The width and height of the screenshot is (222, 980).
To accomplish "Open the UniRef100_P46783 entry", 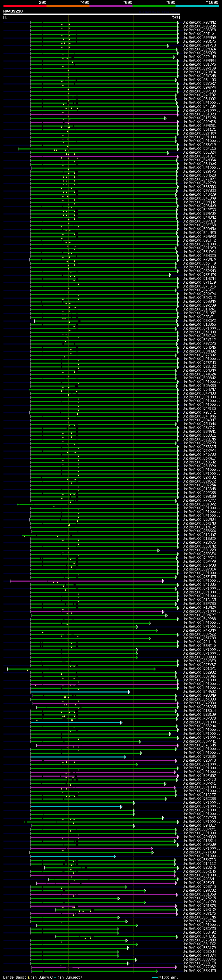I will [199, 455].
